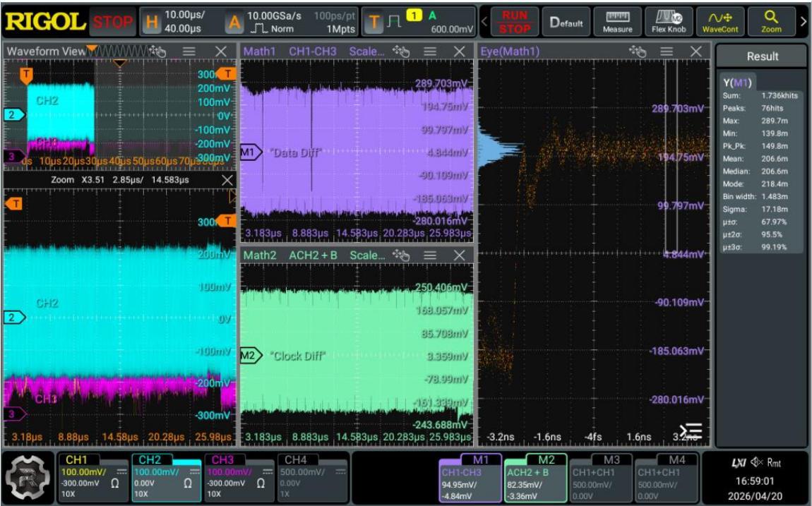Toggle the CH3 channel tile
This screenshot has height=506, width=812.
(x=239, y=477)
